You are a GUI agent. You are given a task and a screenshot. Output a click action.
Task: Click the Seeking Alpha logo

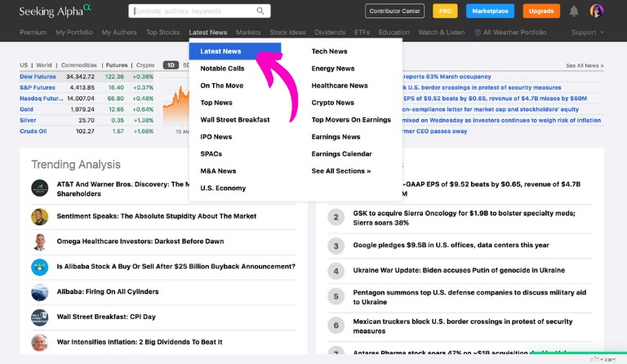coord(56,11)
